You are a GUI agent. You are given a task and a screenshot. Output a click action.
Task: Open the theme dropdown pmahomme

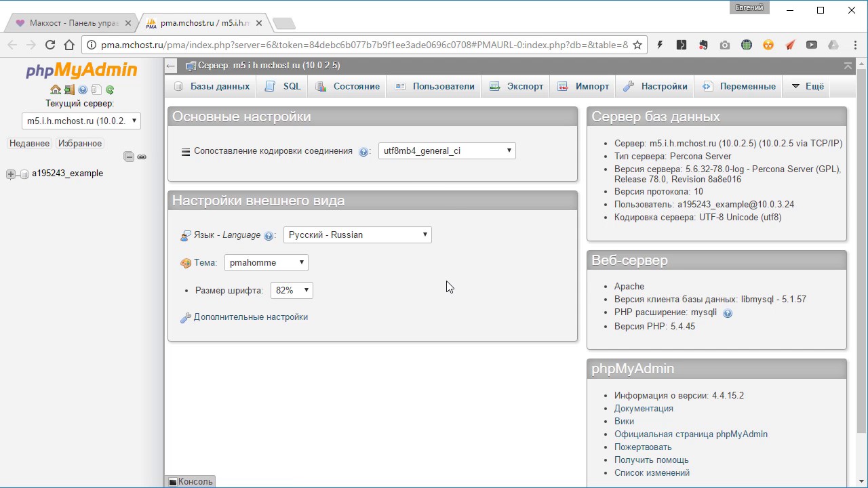(x=267, y=262)
